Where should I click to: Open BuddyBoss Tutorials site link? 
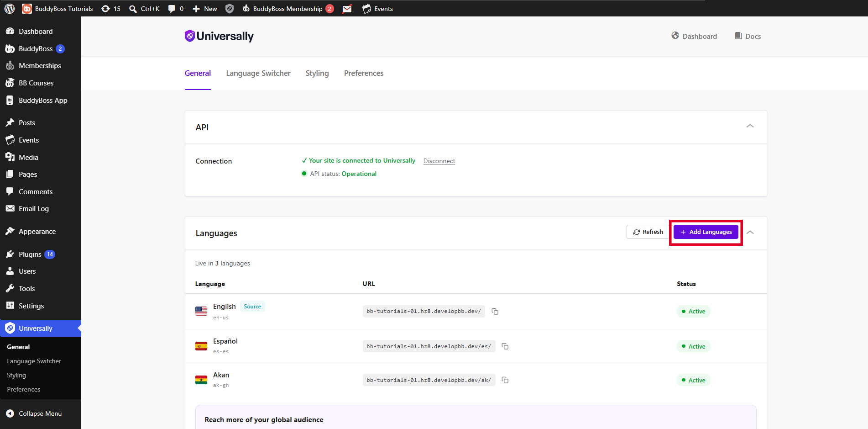pos(58,9)
